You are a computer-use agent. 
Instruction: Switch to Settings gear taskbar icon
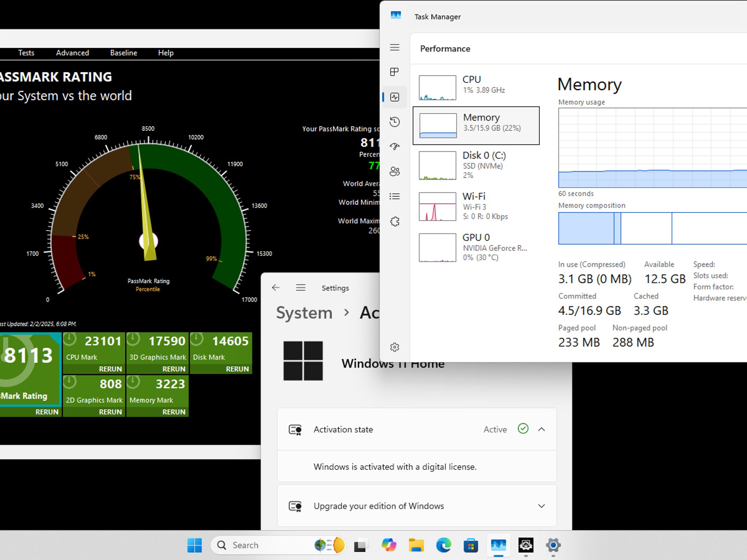point(553,545)
